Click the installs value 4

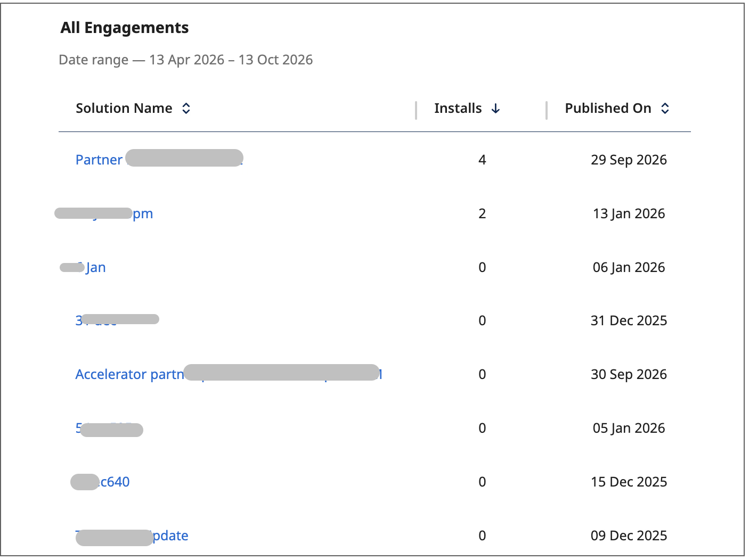tap(482, 160)
